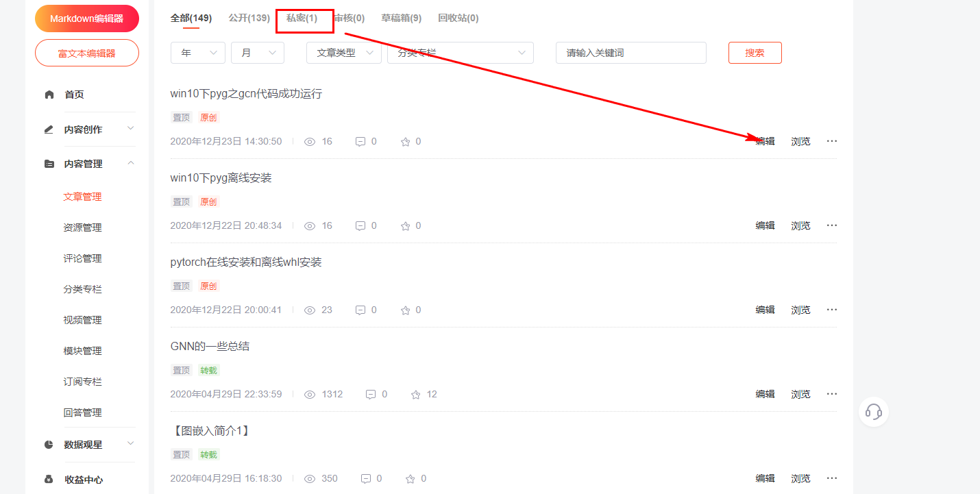The image size is (980, 494).
Task: Collapse the 内容管理 sidebar section
Action: point(131,163)
